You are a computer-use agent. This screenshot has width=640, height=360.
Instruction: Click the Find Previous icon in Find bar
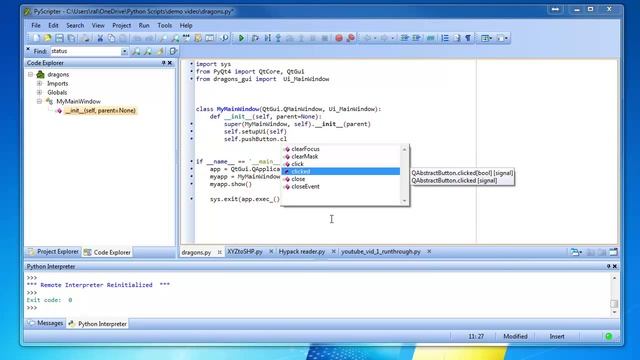148,51
